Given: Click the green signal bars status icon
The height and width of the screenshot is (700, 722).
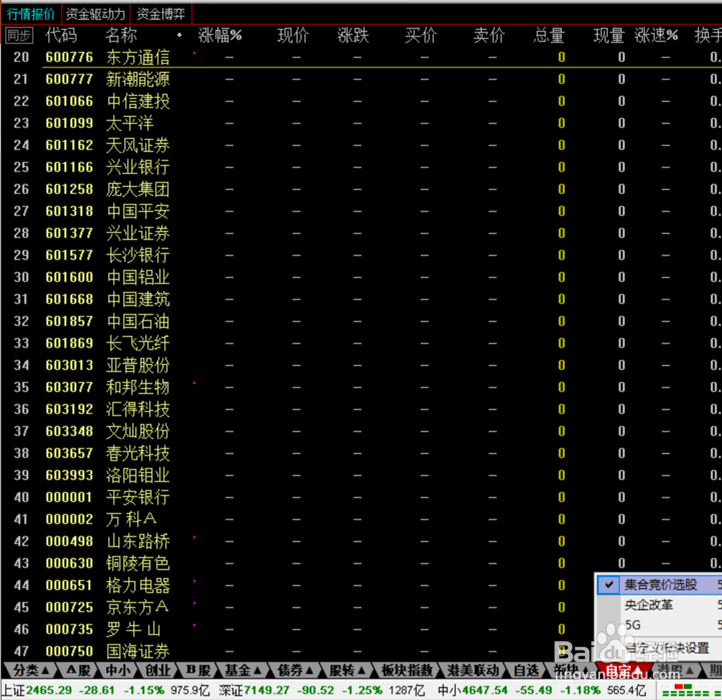Looking at the screenshot, I should pos(691,691).
